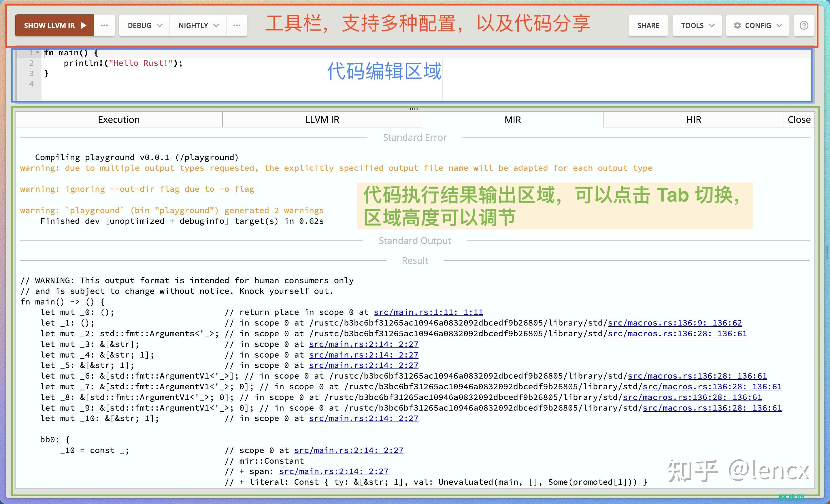The image size is (830, 504).
Task: Click the SHARE button
Action: point(647,25)
